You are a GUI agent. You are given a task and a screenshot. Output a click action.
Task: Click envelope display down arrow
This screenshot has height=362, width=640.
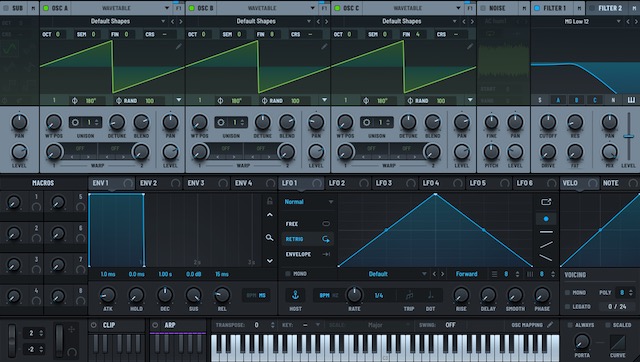270,261
